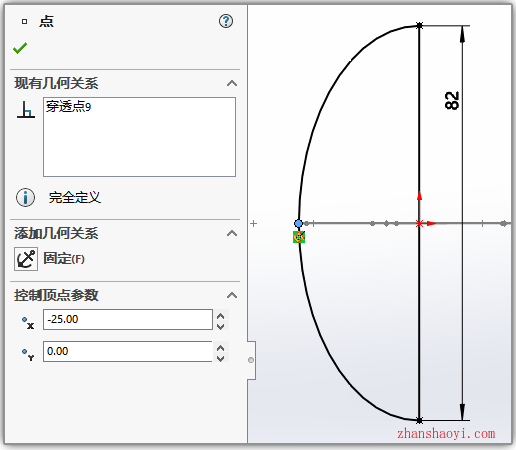This screenshot has width=516, height=450.
Task: Click the fully defined info icon
Action: point(25,197)
